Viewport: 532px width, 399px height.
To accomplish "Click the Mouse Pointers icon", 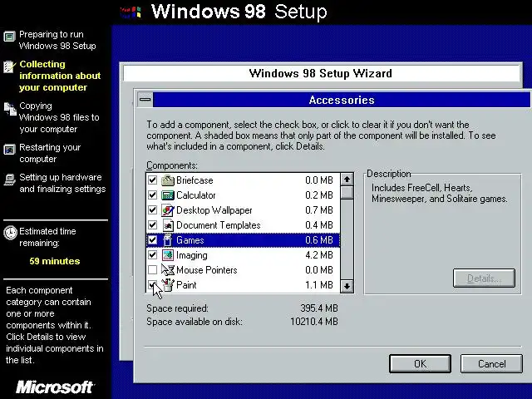I will click(x=168, y=269).
